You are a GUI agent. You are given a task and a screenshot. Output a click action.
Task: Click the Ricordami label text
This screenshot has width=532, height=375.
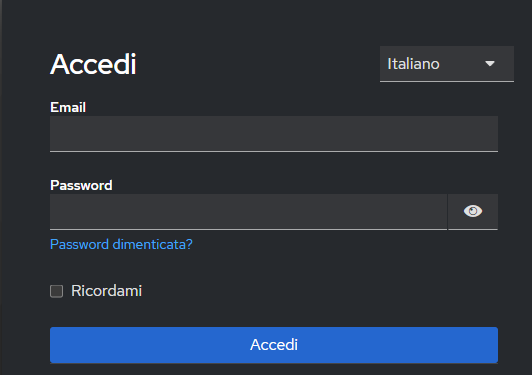[x=107, y=291]
